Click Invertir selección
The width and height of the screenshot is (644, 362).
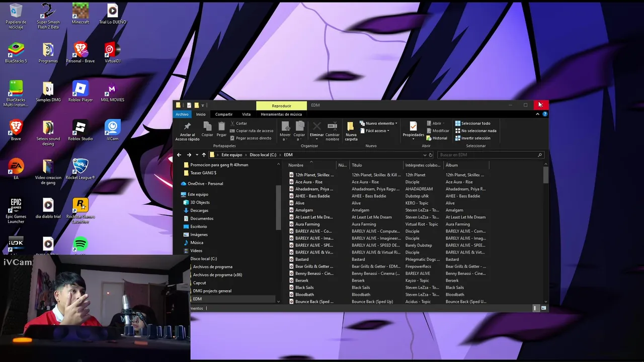(472, 138)
